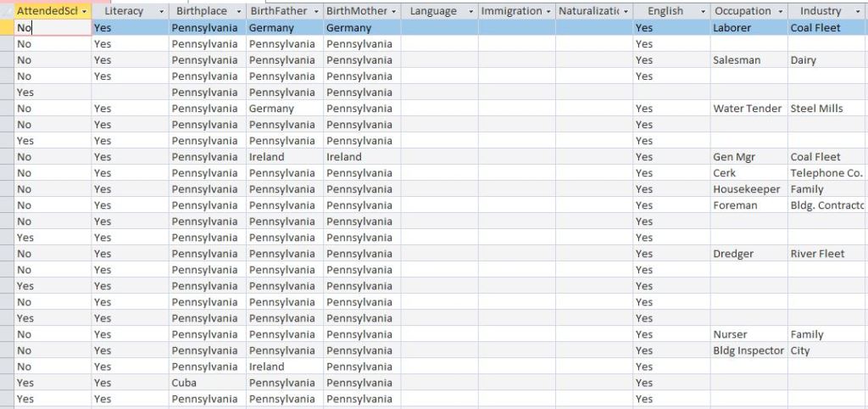Click the row selector for the Laborer record

click(7, 28)
